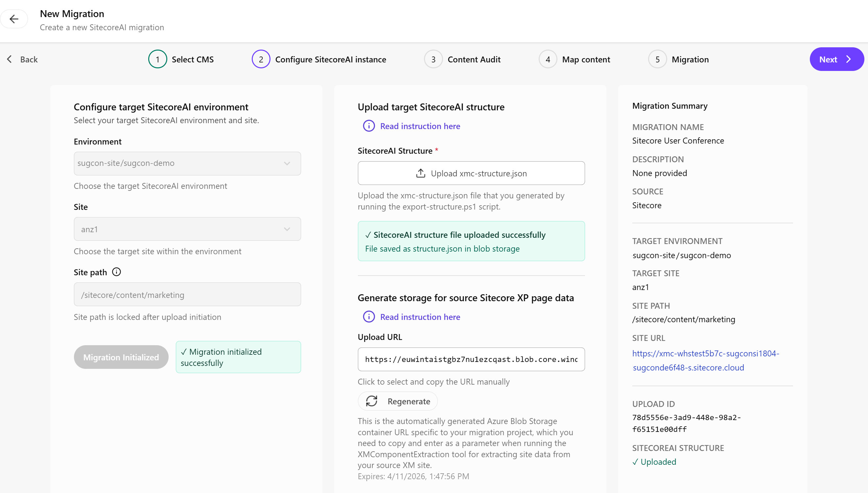Click the Site path is locked note
This screenshot has height=493, width=868.
147,317
